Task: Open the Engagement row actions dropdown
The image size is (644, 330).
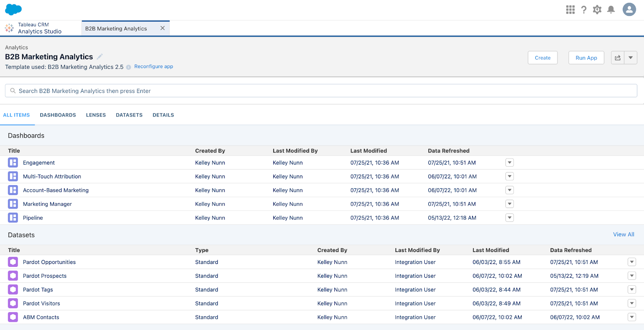Action: point(510,163)
